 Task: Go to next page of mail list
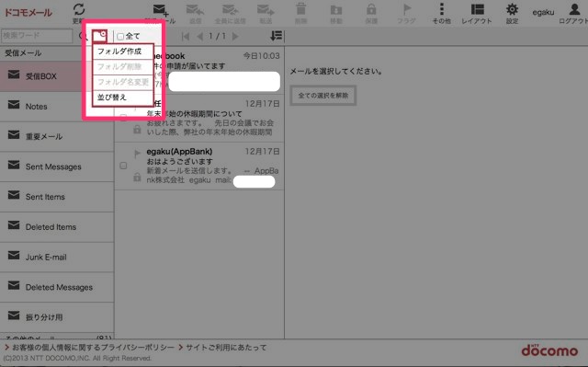coord(235,36)
